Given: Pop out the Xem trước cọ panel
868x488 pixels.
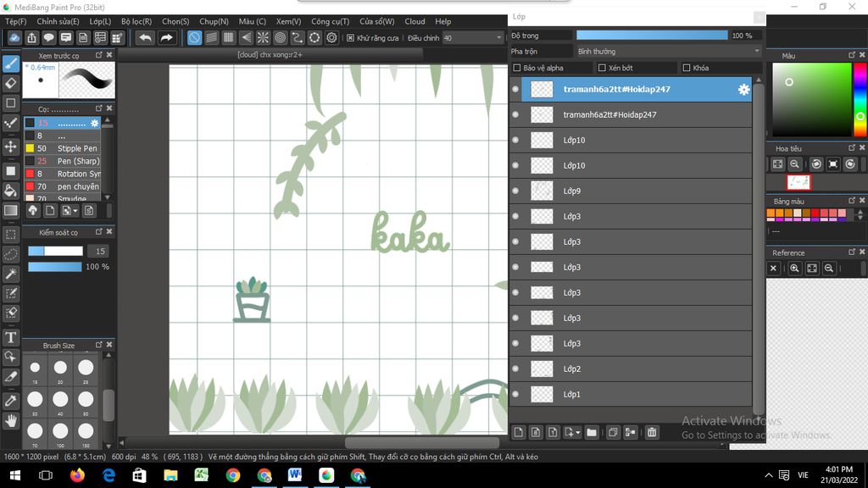Looking at the screenshot, I should pyautogui.click(x=98, y=55).
